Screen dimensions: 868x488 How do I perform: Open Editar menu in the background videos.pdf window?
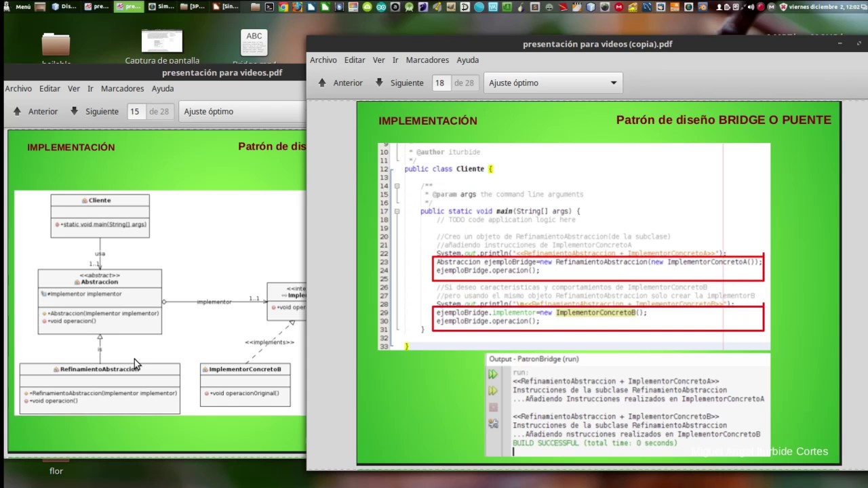click(50, 88)
